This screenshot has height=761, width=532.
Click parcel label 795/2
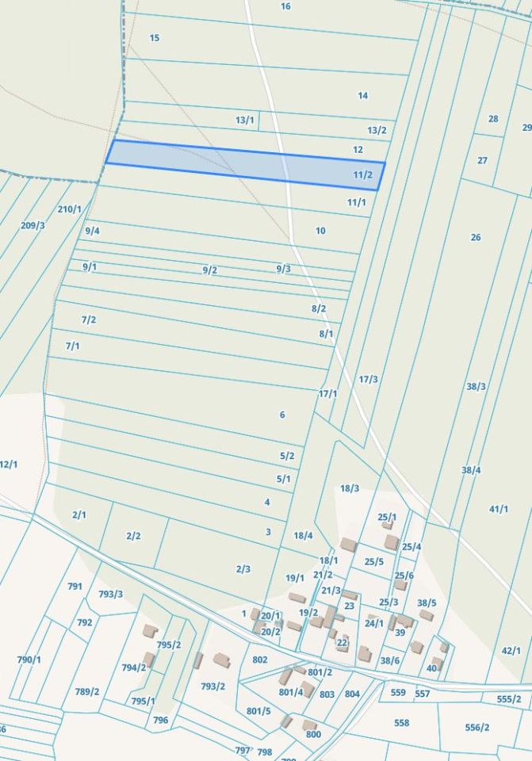[x=169, y=645]
